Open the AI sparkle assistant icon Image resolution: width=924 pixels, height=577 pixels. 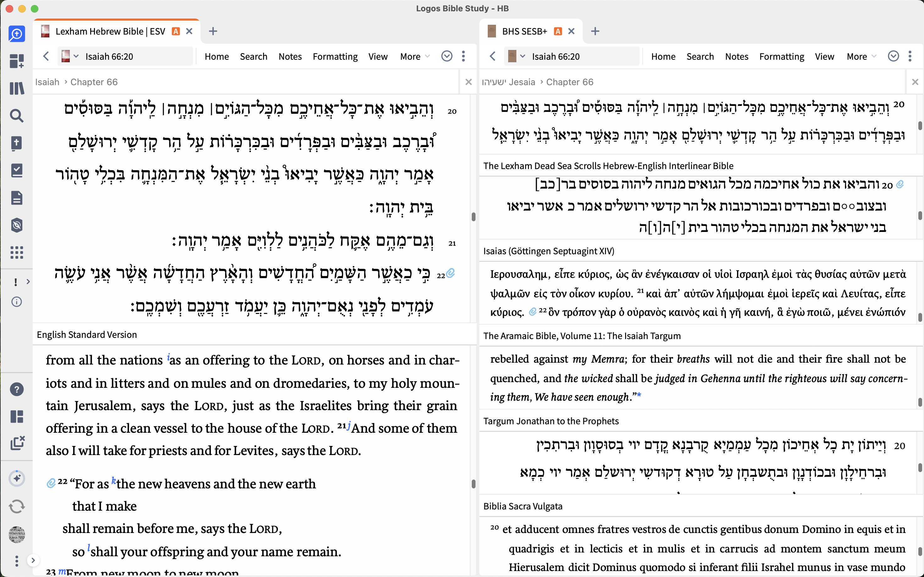coord(16,479)
